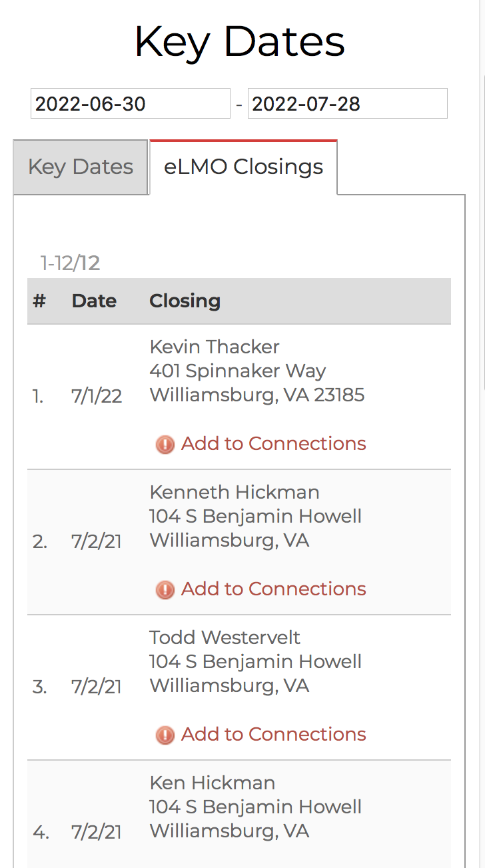This screenshot has height=868, width=485.
Task: Select the Kenneth Hickman closing name
Action: [235, 493]
